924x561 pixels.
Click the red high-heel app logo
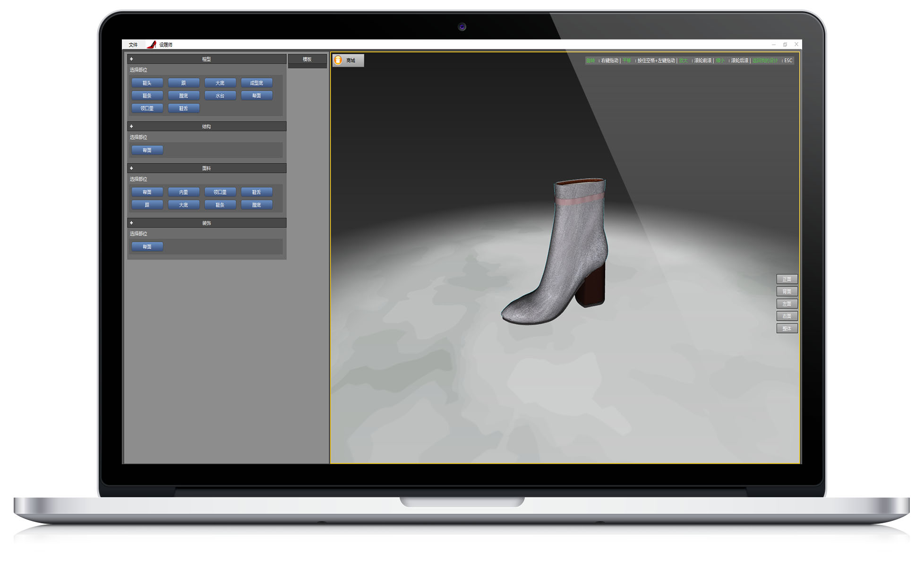(152, 44)
